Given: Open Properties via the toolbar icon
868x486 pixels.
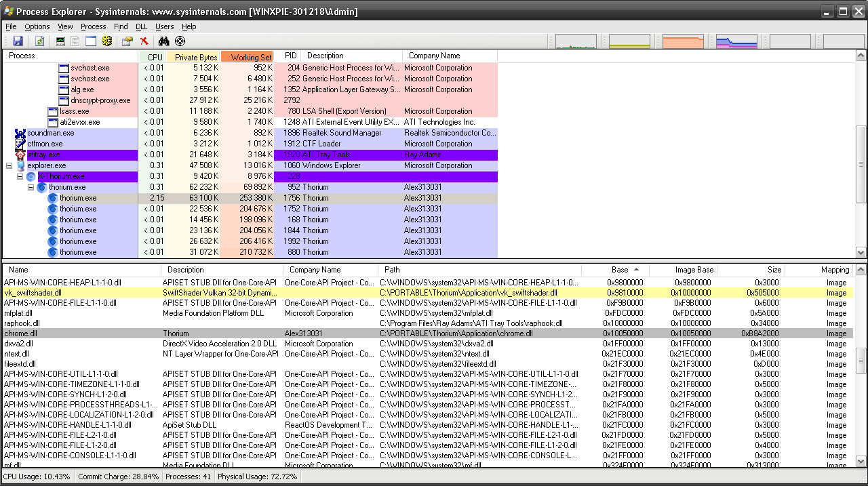Looking at the screenshot, I should (127, 41).
